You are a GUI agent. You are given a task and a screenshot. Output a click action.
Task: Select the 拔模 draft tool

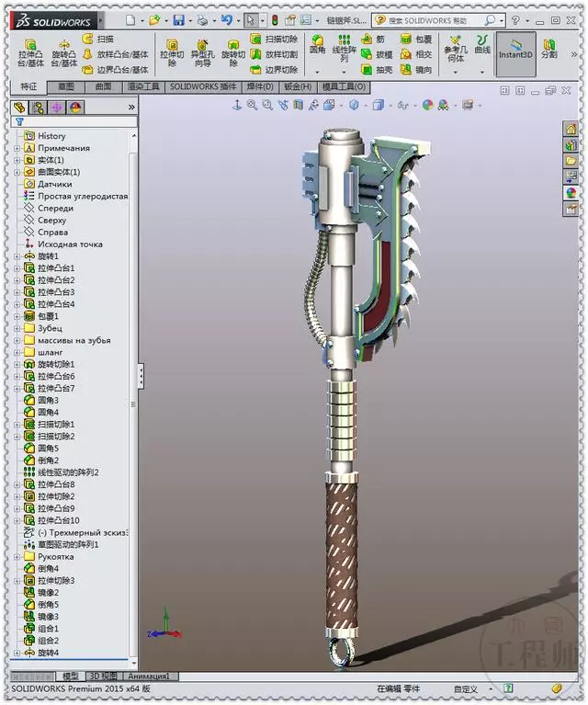378,54
